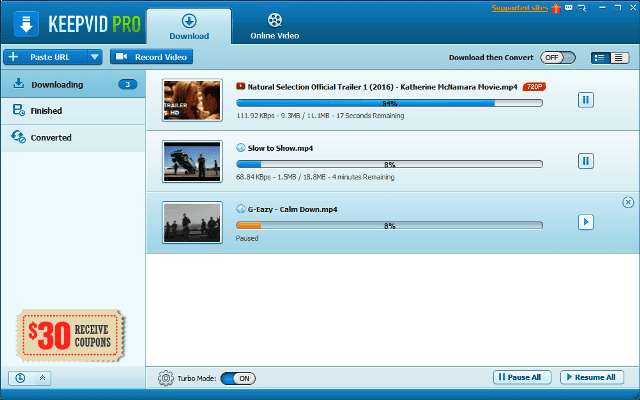
Task: Select the Slow to Show.mp4 filename
Action: tap(280, 148)
